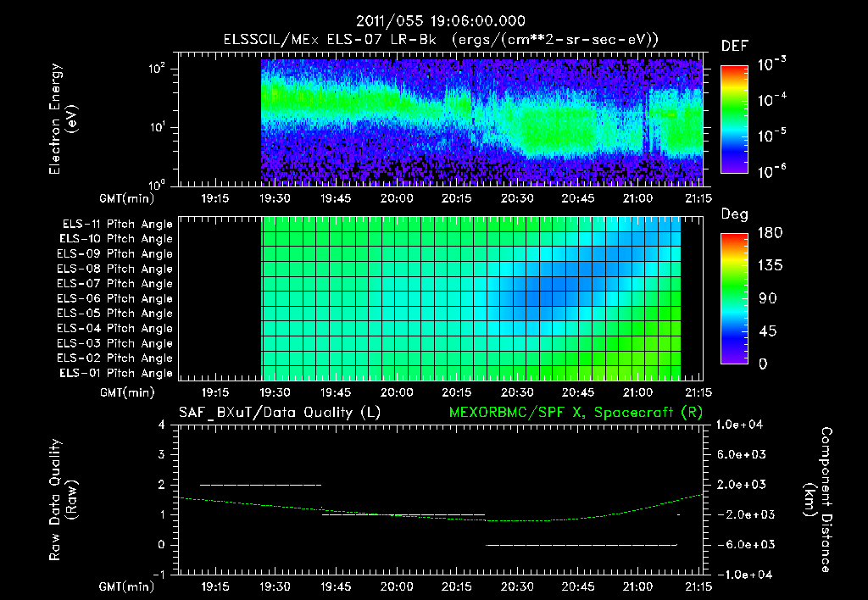This screenshot has width=868, height=600.
Task: Click the green spacecraft X trajectory curve
Action: tap(440, 509)
